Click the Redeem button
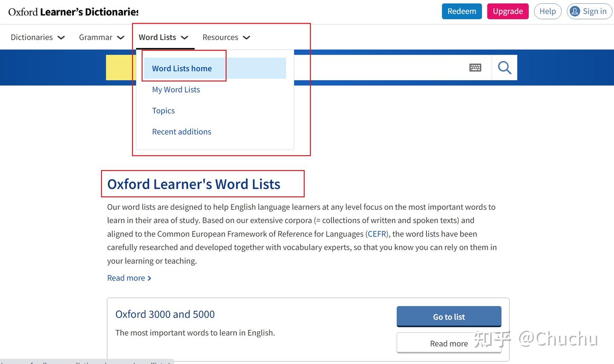Image resolution: width=614 pixels, height=364 pixels. pos(462,11)
